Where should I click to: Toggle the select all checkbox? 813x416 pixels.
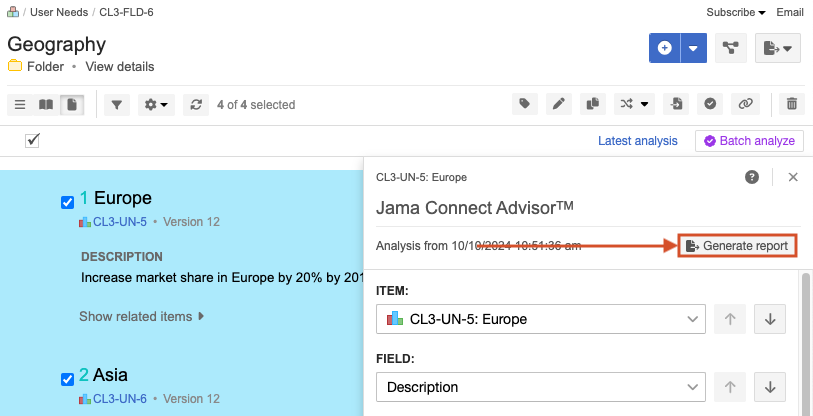32,141
